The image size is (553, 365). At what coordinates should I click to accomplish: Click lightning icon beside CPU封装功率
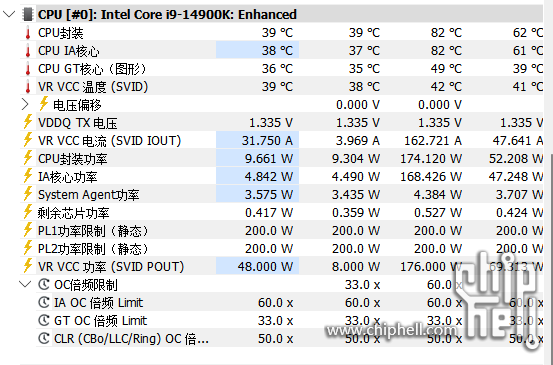pos(28,158)
